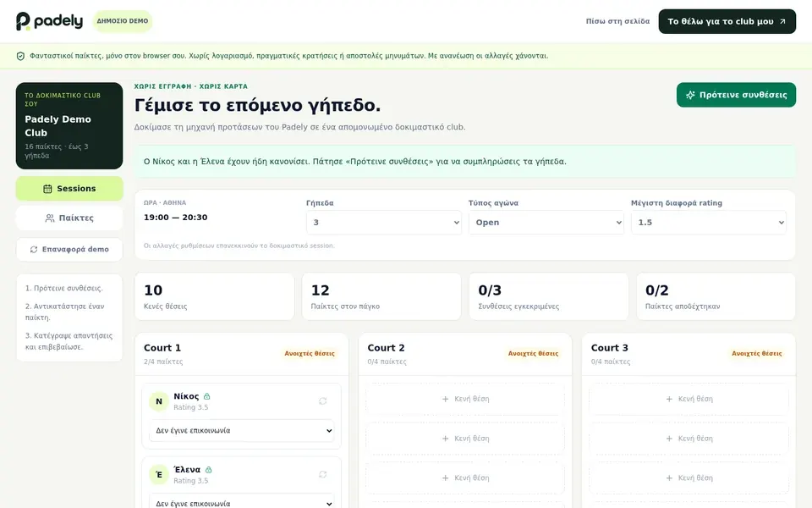Screen dimensions: 812x508
Task: Click the arrow icon on Το θέλω για το club μου
Action: (782, 22)
